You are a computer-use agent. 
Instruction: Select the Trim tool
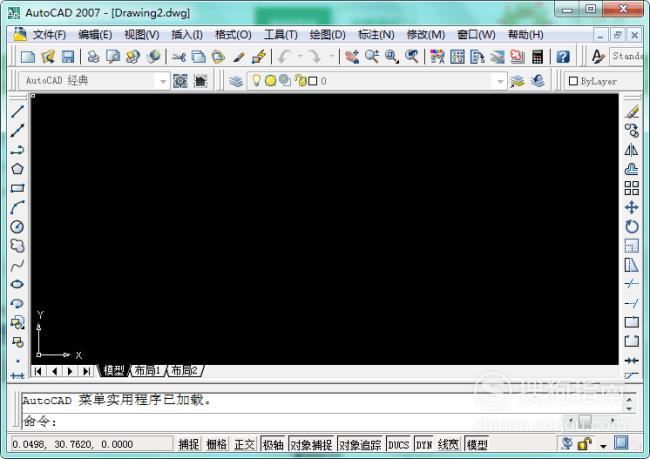(x=632, y=284)
